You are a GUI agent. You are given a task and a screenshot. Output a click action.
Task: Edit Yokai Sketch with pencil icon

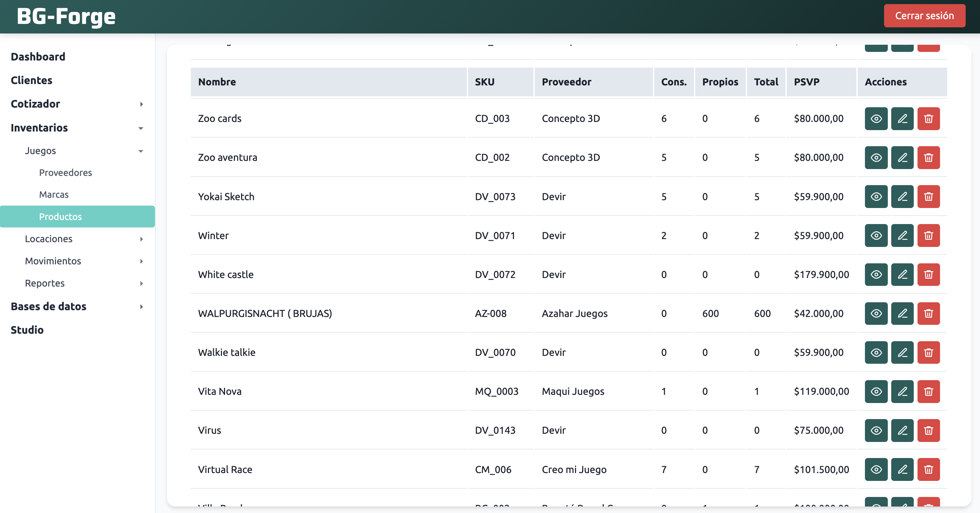tap(902, 197)
